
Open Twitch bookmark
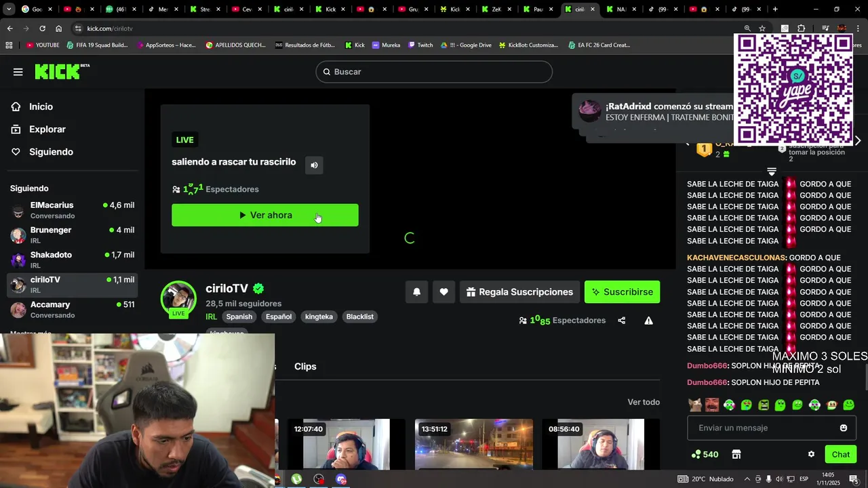pos(420,45)
